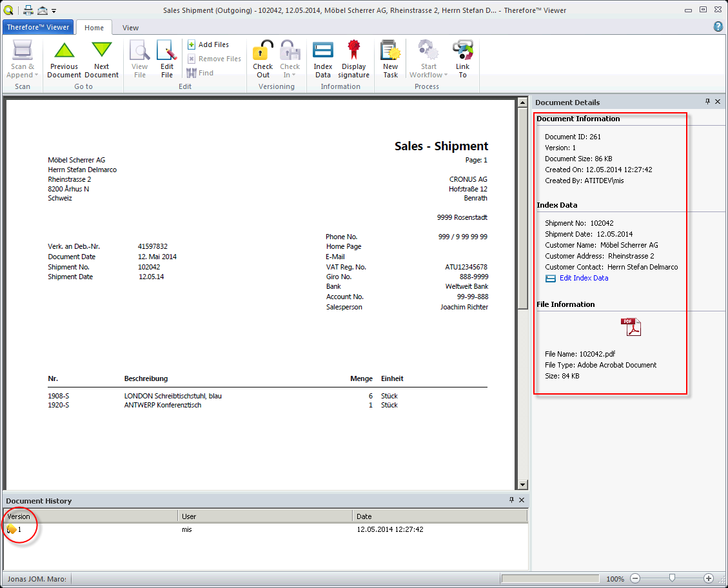Select the Link To tool
Viewport: 728px width, 588px height.
(x=463, y=57)
